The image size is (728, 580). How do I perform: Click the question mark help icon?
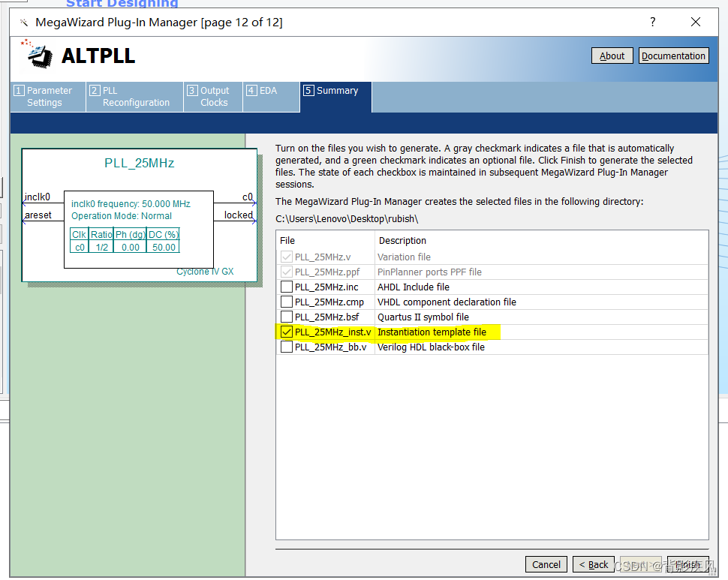[653, 22]
